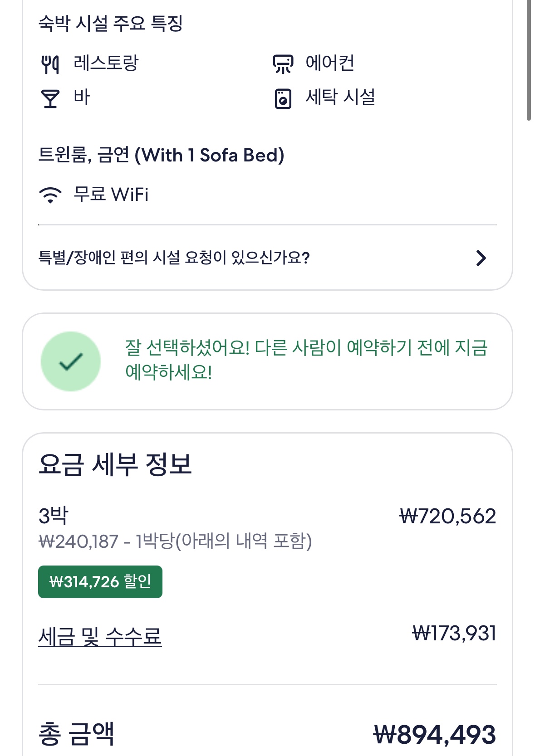Open the 특별/장애인 편의 시설 요청 row
This screenshot has width=535, height=756.
[174, 258]
